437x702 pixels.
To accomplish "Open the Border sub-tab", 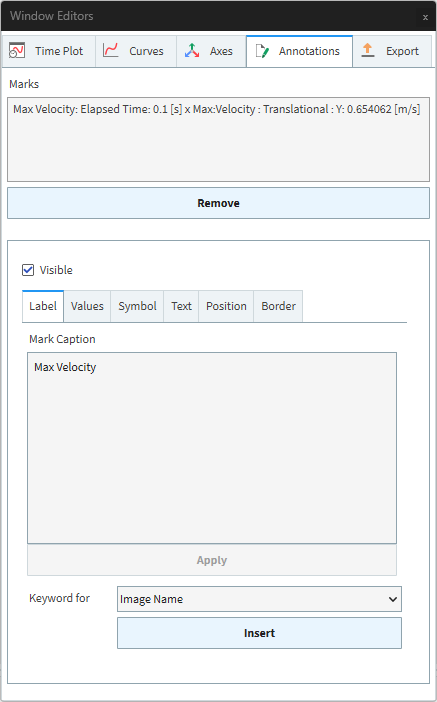I will (278, 306).
